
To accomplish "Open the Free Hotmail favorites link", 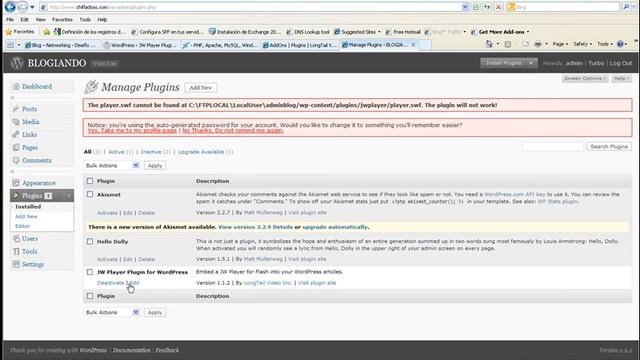I will click(x=403, y=31).
